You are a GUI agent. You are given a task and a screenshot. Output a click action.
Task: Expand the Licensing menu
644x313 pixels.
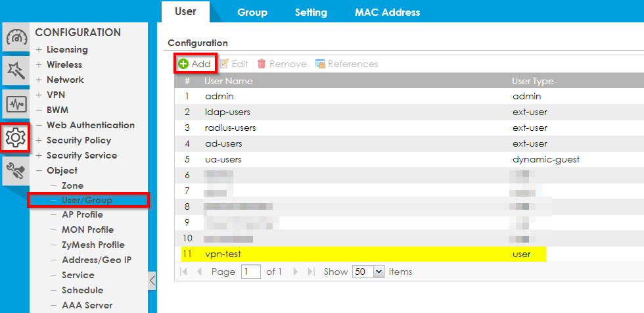(66, 49)
